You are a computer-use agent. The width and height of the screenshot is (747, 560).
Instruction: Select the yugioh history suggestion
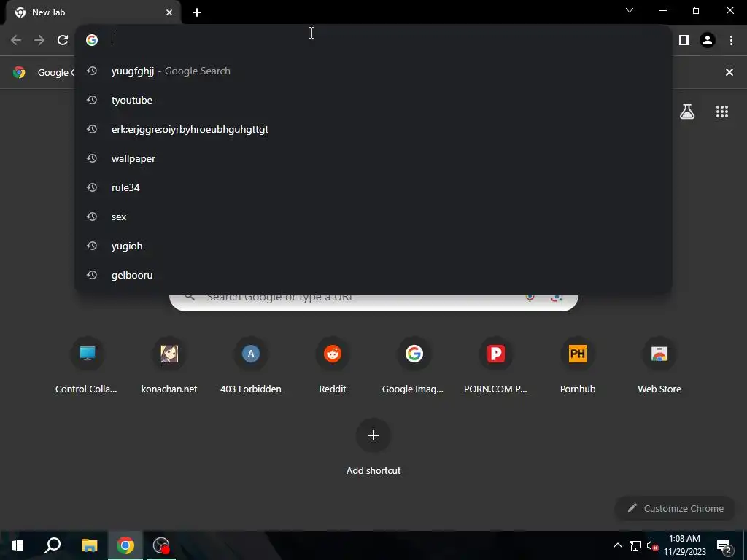coord(373,246)
